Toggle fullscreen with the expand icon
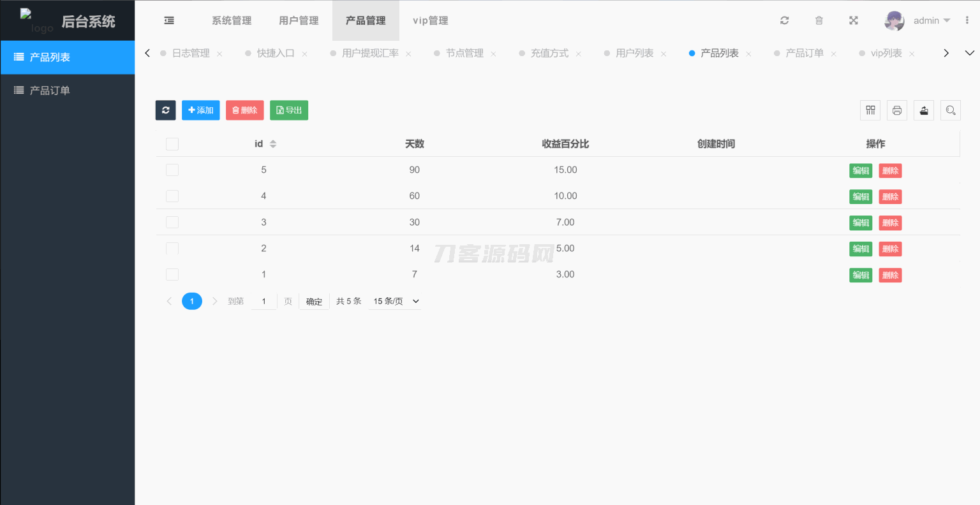 tap(854, 20)
